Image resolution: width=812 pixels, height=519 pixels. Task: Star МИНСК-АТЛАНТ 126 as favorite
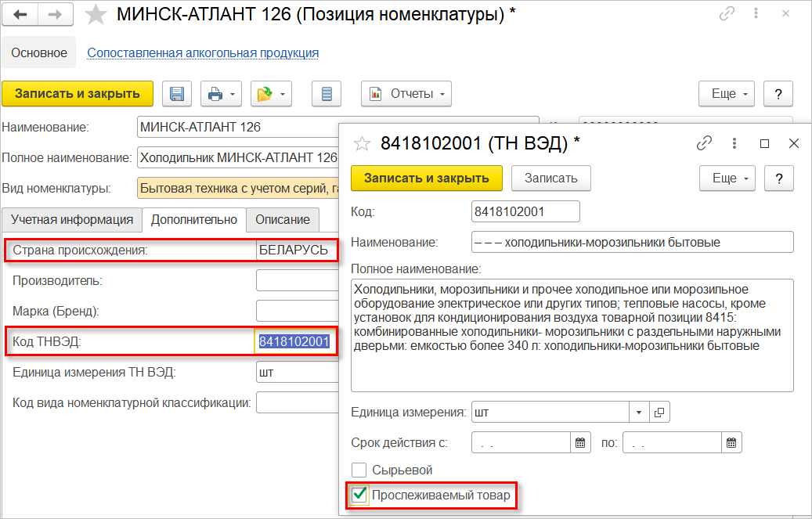96,15
